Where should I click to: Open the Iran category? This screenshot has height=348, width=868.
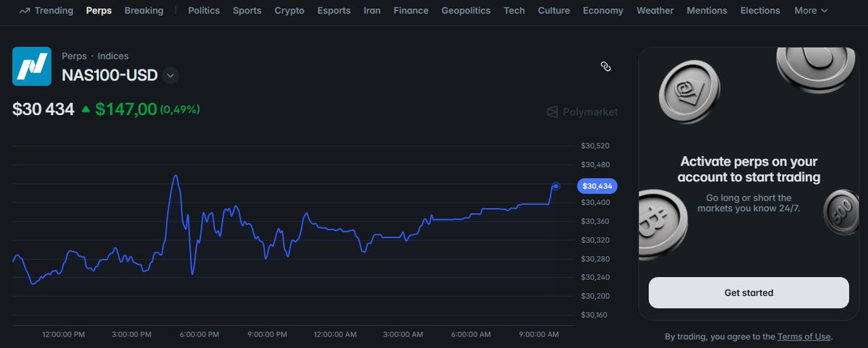[373, 11]
